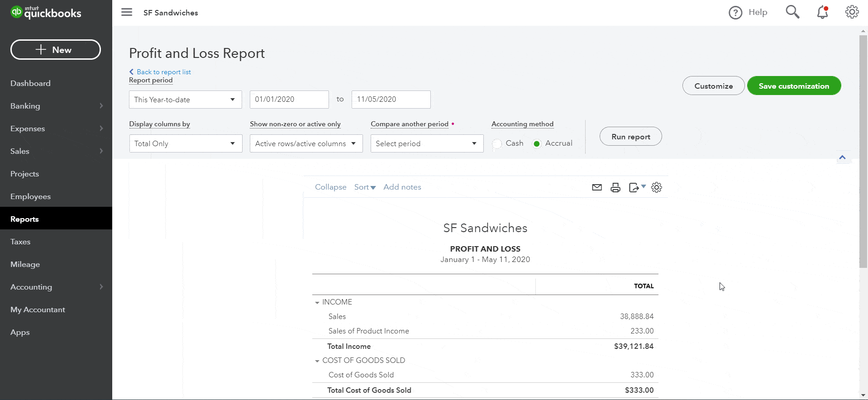Open Employees in sidebar
The width and height of the screenshot is (868, 400).
click(30, 196)
